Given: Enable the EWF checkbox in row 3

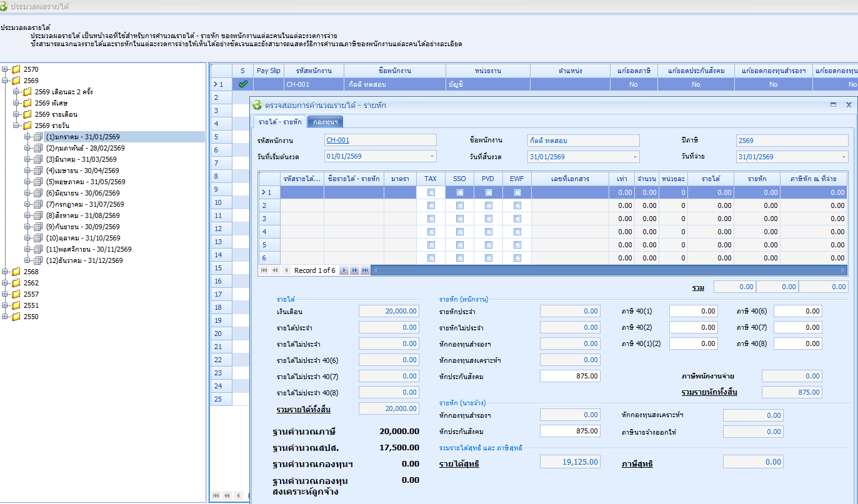Looking at the screenshot, I should (517, 219).
